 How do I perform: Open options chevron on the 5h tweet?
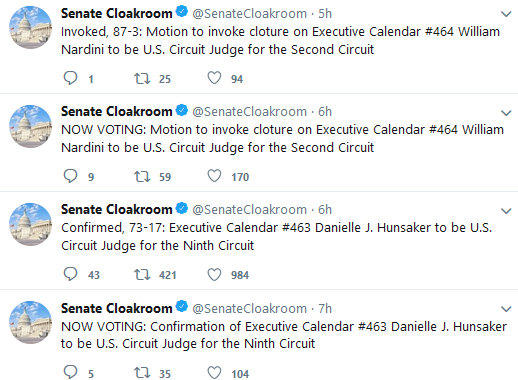click(506, 14)
